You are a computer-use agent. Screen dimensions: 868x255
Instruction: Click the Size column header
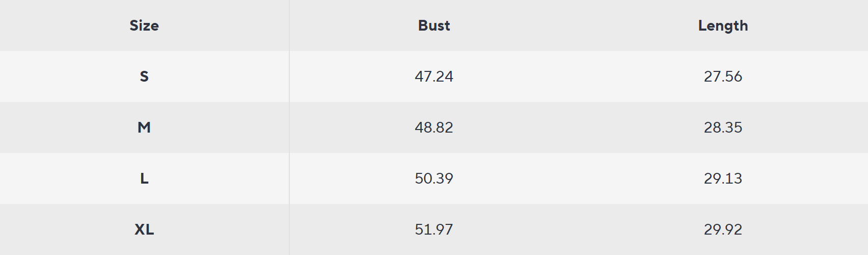pos(144,25)
